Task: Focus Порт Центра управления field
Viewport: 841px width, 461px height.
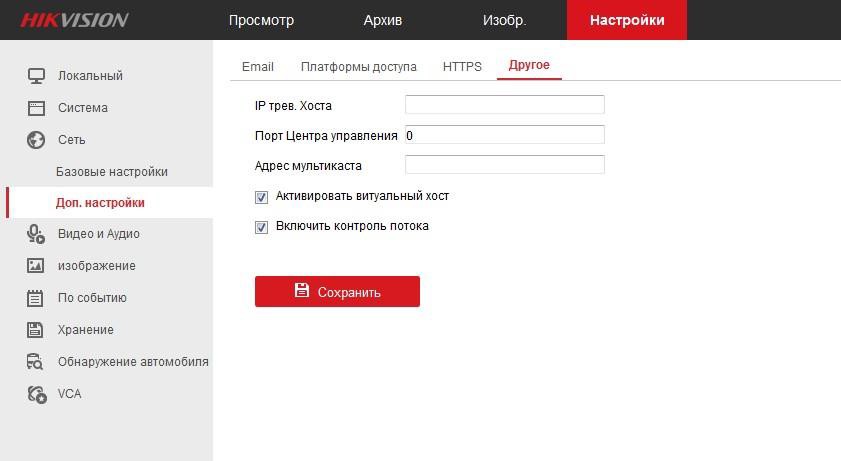Action: (505, 135)
